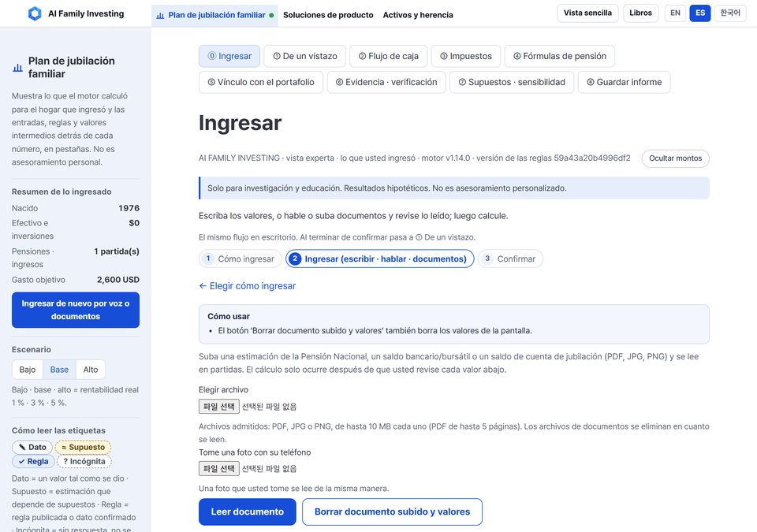Click file chooser button under Elegir archivo

tap(218, 407)
